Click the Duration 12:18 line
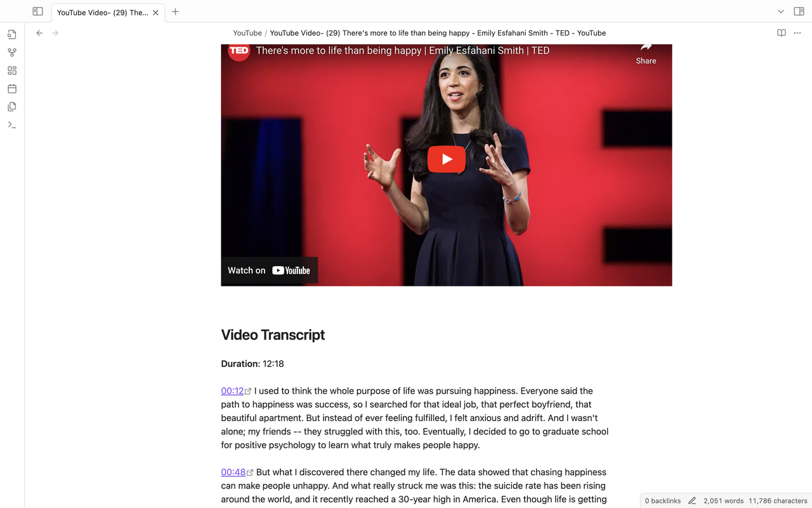The width and height of the screenshot is (812, 508). click(252, 364)
